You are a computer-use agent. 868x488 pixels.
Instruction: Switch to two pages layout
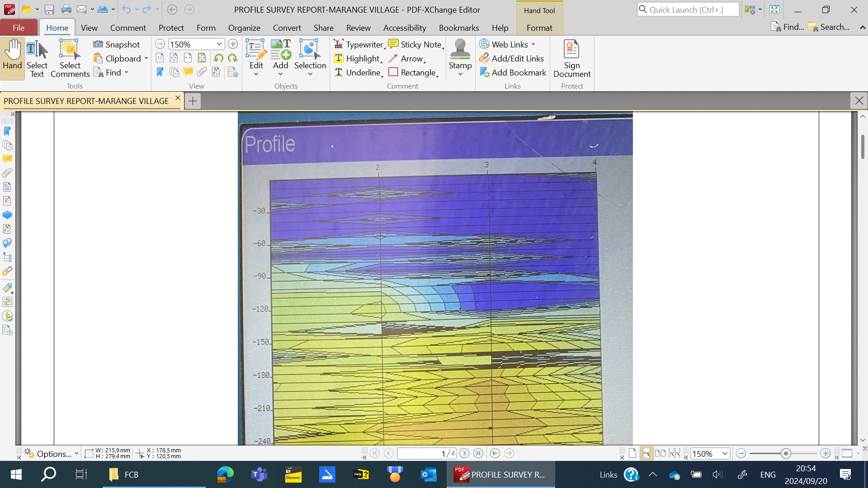tap(660, 453)
